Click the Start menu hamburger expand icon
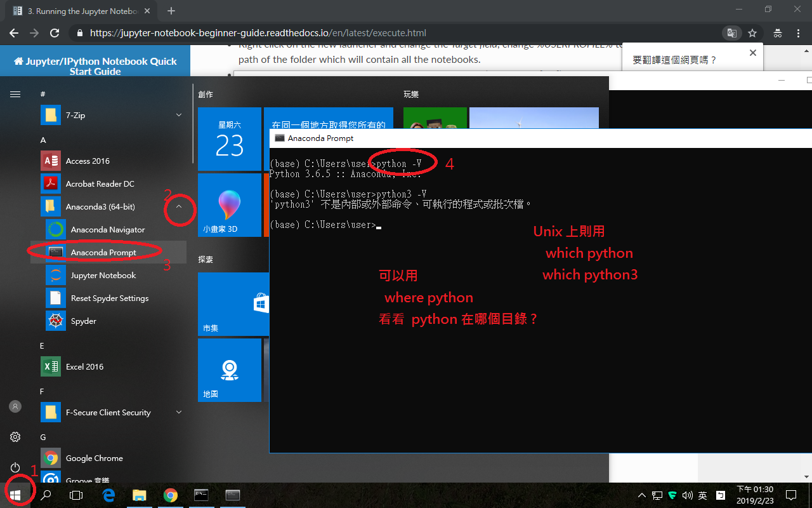 point(15,94)
